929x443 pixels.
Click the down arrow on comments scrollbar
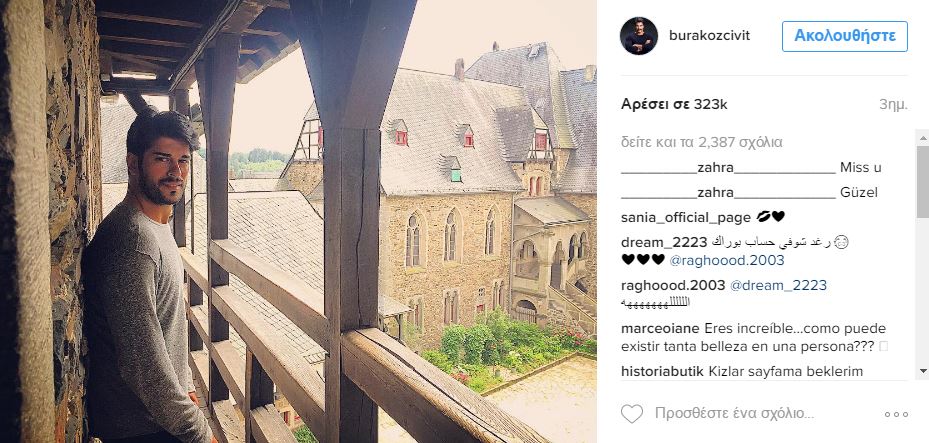922,371
